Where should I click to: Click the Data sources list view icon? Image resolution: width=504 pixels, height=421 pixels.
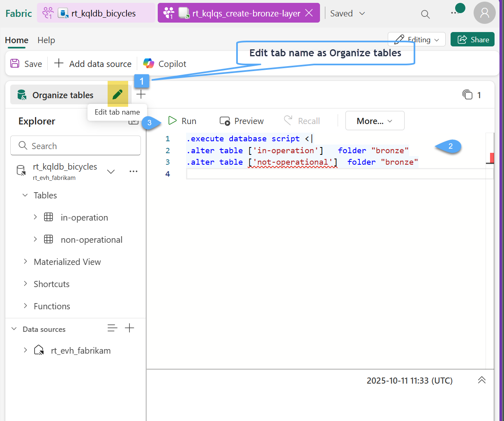pyautogui.click(x=112, y=328)
